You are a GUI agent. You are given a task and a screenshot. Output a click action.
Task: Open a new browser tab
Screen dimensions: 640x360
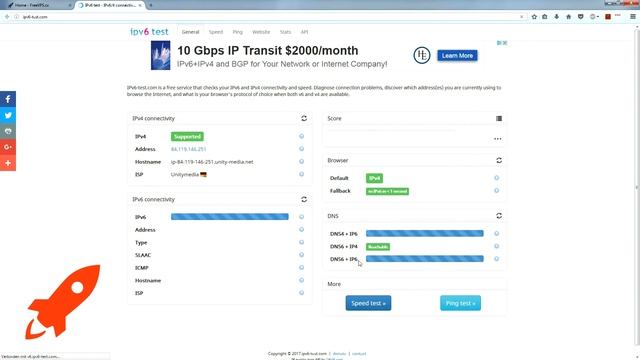pos(151,5)
